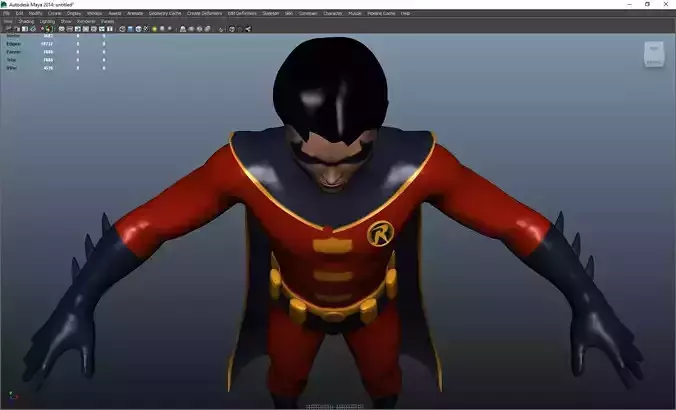The image size is (676, 410).
Task: Enable Wireframe on Shaded icon
Action: coord(138,29)
